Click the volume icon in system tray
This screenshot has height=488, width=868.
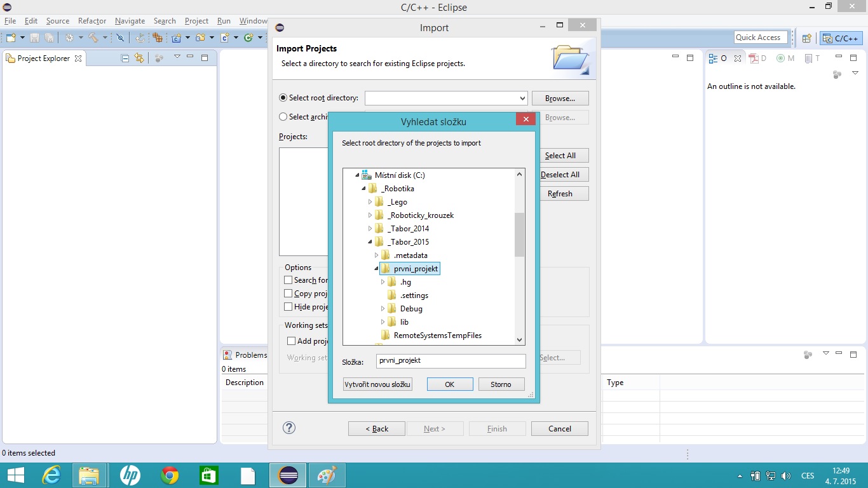click(x=786, y=475)
